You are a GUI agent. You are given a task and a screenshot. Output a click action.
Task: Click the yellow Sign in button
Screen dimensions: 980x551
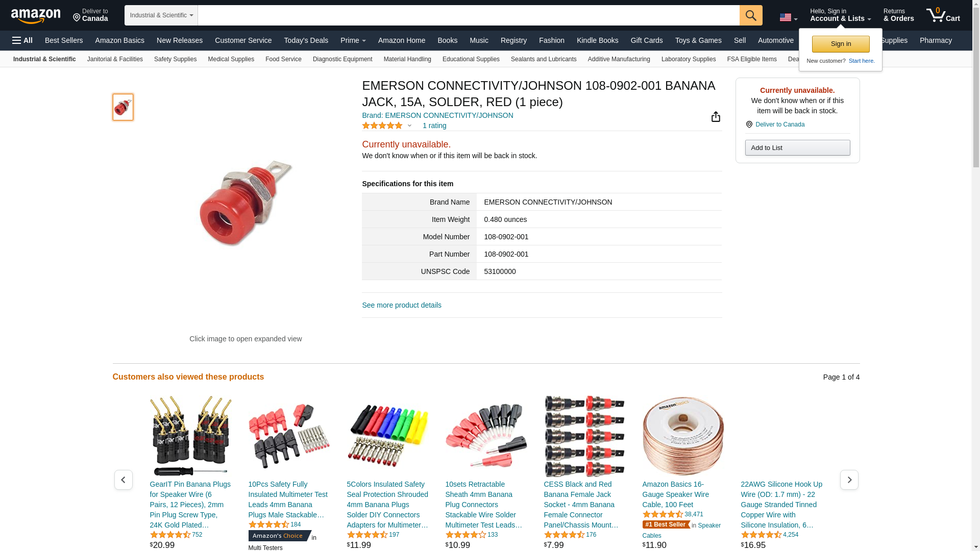pos(841,44)
